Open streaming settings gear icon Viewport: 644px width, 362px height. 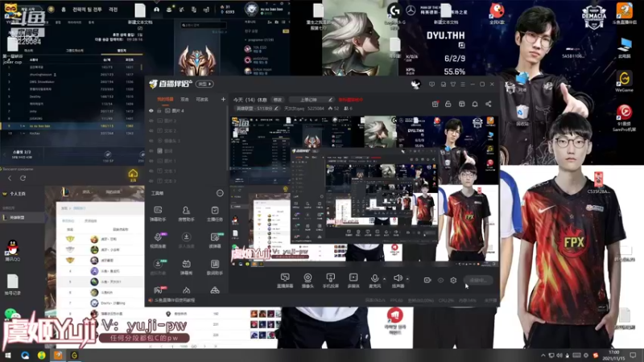pos(453,280)
